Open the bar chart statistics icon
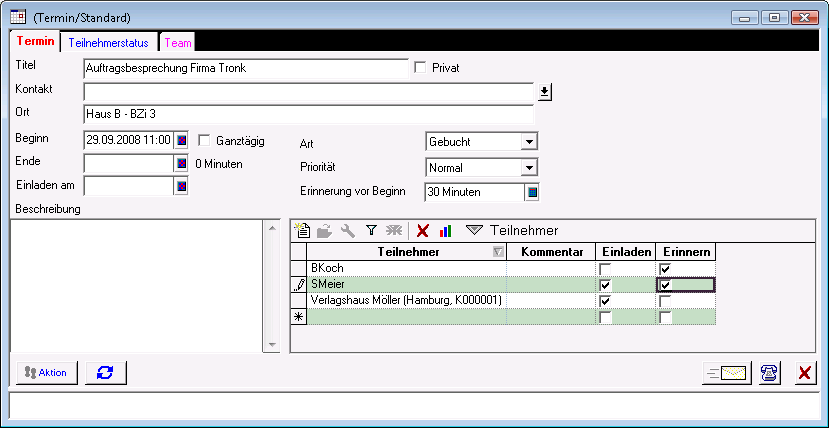This screenshot has width=829, height=428. (445, 230)
